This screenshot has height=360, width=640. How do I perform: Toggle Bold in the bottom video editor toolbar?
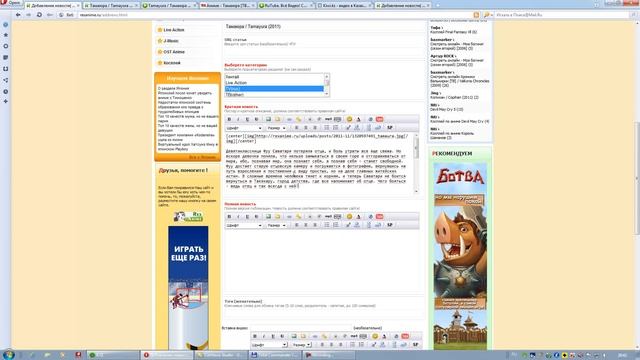pyautogui.click(x=255, y=336)
